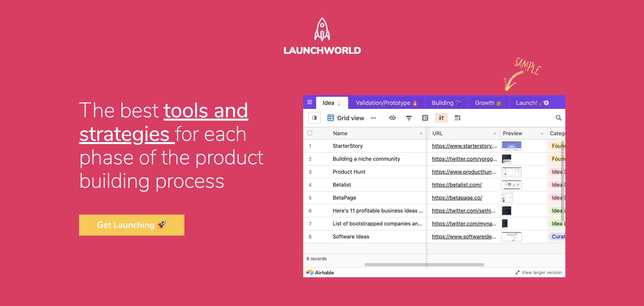Click the Preview column header
Image resolution: width=644 pixels, height=306 pixels.
tap(523, 134)
